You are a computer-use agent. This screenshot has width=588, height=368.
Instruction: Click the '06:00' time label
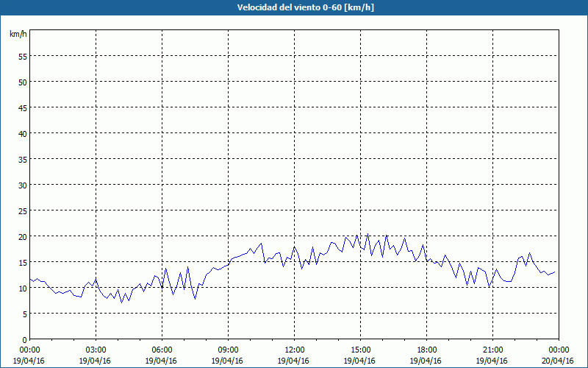[x=162, y=350]
